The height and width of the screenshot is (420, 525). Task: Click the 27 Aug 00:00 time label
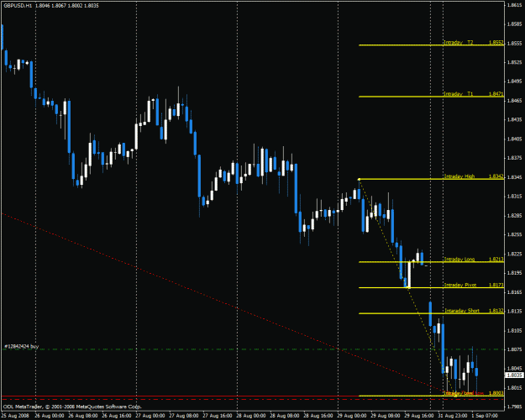[x=150, y=416]
